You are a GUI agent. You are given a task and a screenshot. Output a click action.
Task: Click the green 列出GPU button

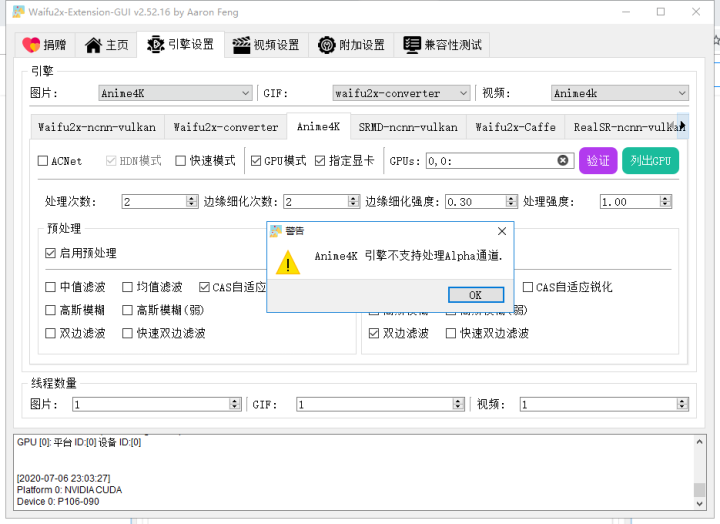[x=650, y=161]
